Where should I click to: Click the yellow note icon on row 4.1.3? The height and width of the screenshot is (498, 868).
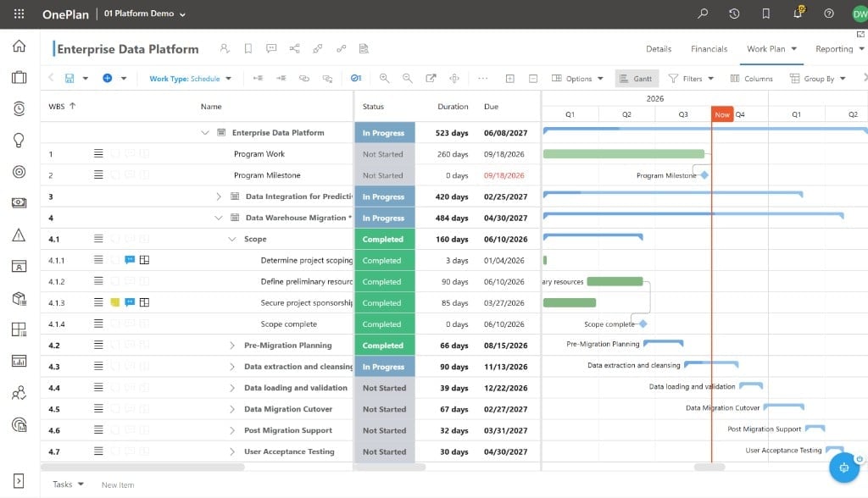tap(115, 302)
